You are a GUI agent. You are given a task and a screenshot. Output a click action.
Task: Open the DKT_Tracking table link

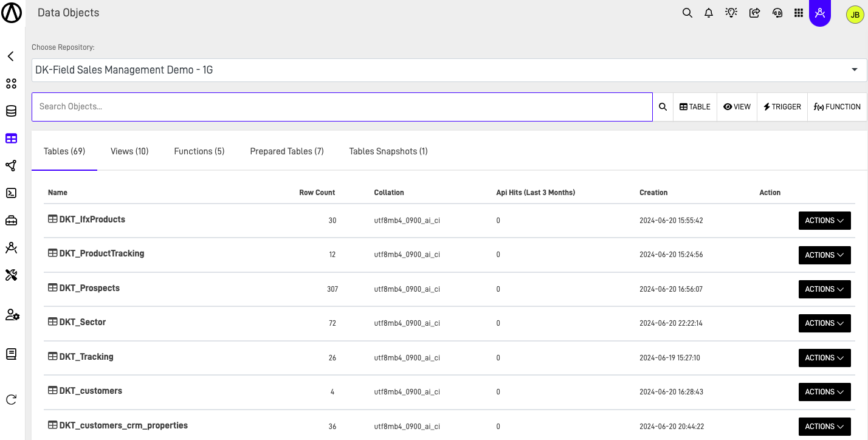click(x=86, y=357)
